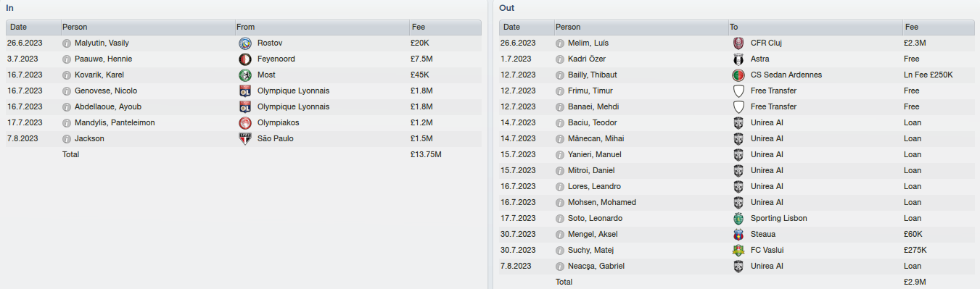
Task: Open player profile of Genovese, Nicolo
Action: [x=106, y=91]
